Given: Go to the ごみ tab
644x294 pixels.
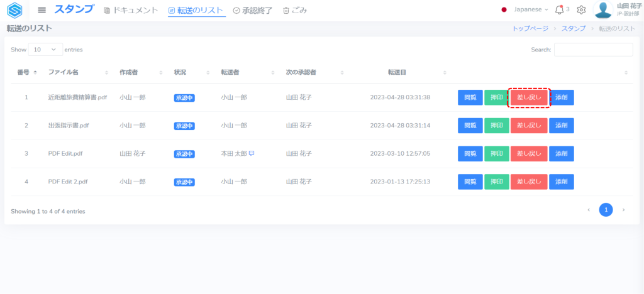Looking at the screenshot, I should [295, 10].
